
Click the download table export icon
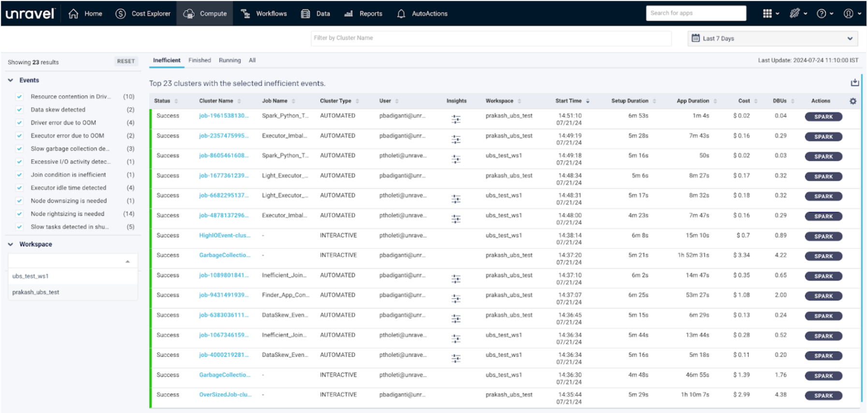click(x=854, y=83)
